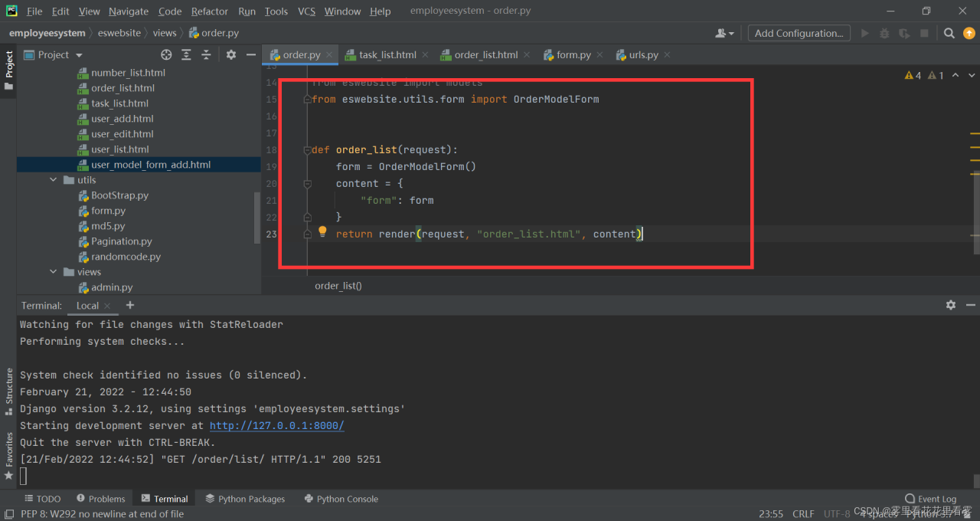Open the Tools menu
980x521 pixels.
[x=276, y=11]
